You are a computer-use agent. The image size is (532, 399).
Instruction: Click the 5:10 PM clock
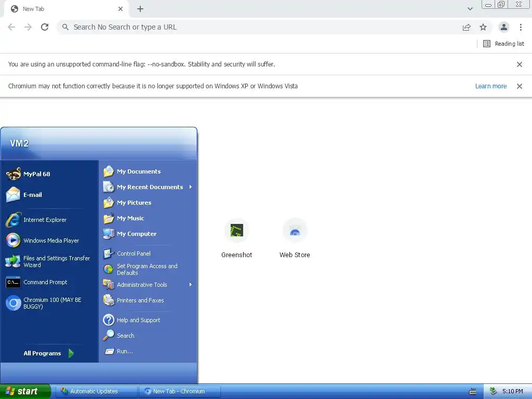coord(512,391)
